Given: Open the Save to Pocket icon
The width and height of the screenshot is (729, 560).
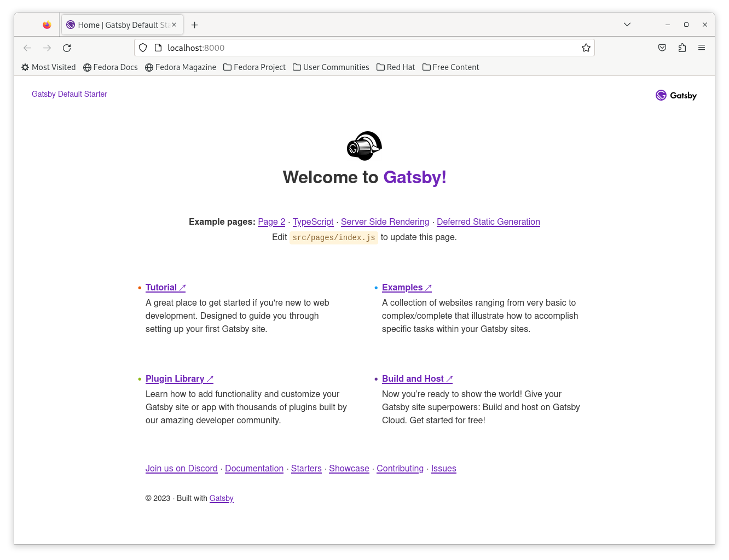Looking at the screenshot, I should [x=662, y=48].
